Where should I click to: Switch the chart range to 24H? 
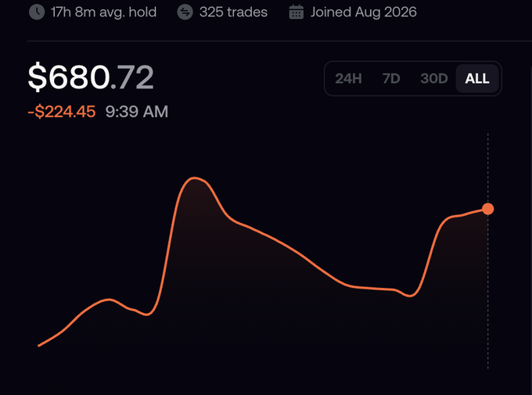click(348, 79)
